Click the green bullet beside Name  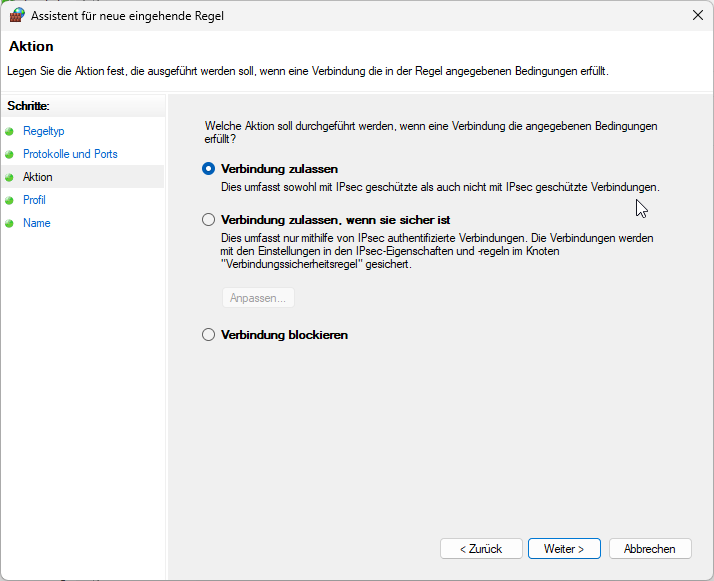click(11, 223)
